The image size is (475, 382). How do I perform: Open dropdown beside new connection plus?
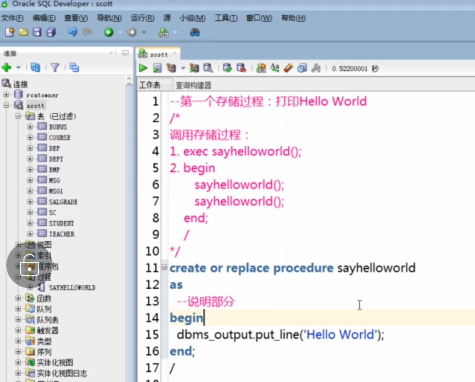click(x=18, y=68)
